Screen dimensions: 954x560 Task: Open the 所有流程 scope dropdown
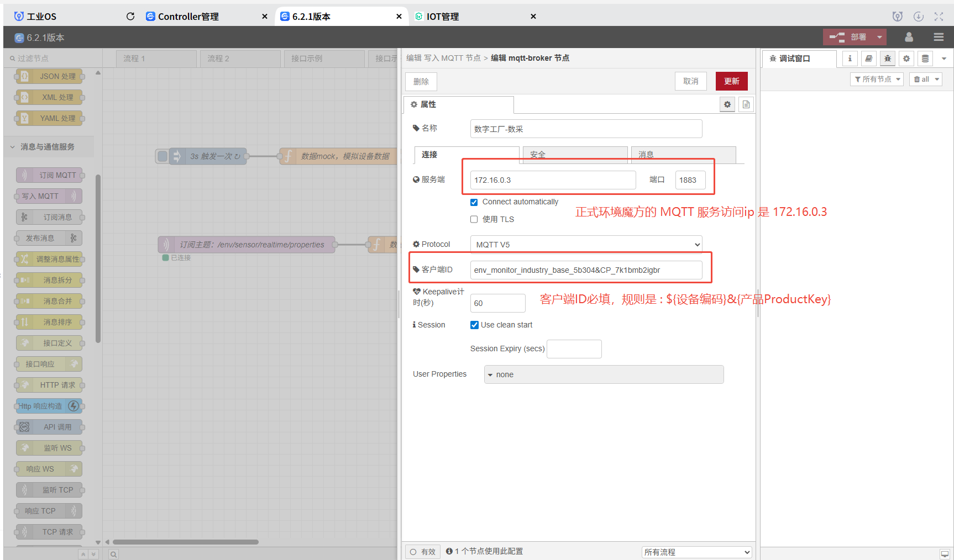pos(696,552)
